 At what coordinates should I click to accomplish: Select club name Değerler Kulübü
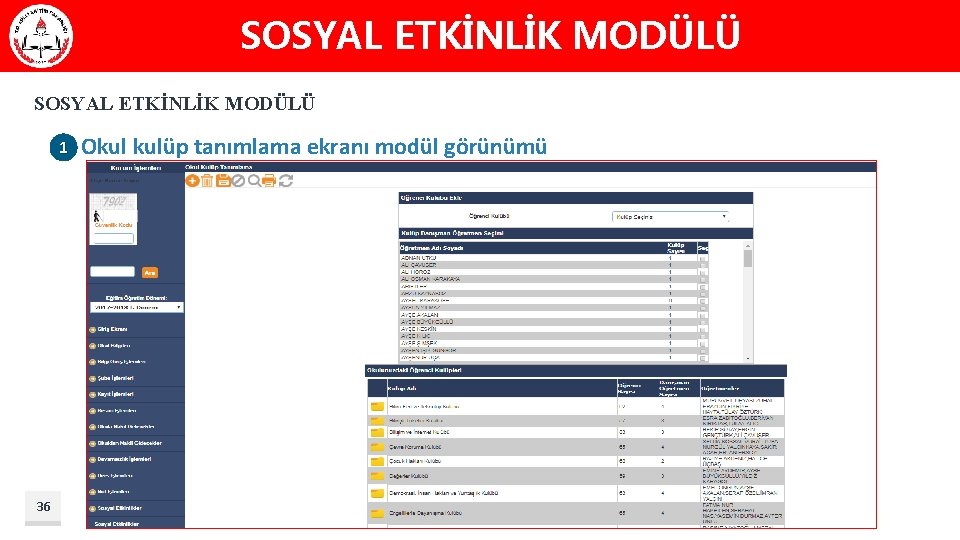pyautogui.click(x=409, y=476)
